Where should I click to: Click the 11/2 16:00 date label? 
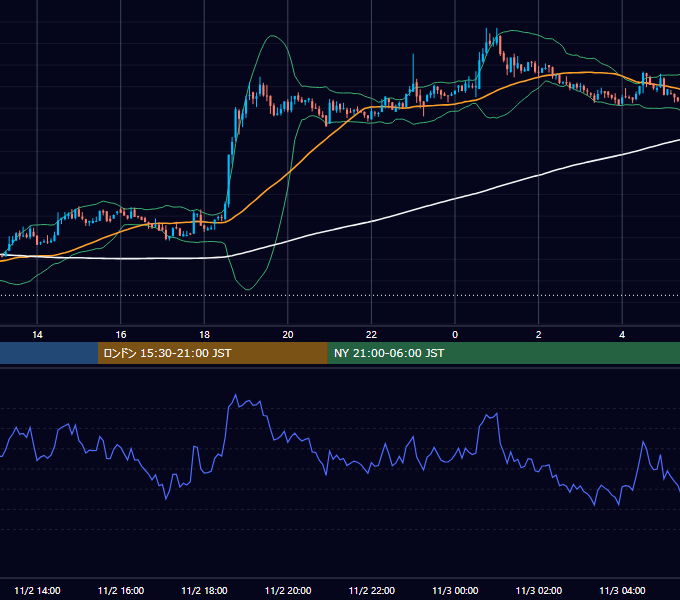click(x=121, y=590)
